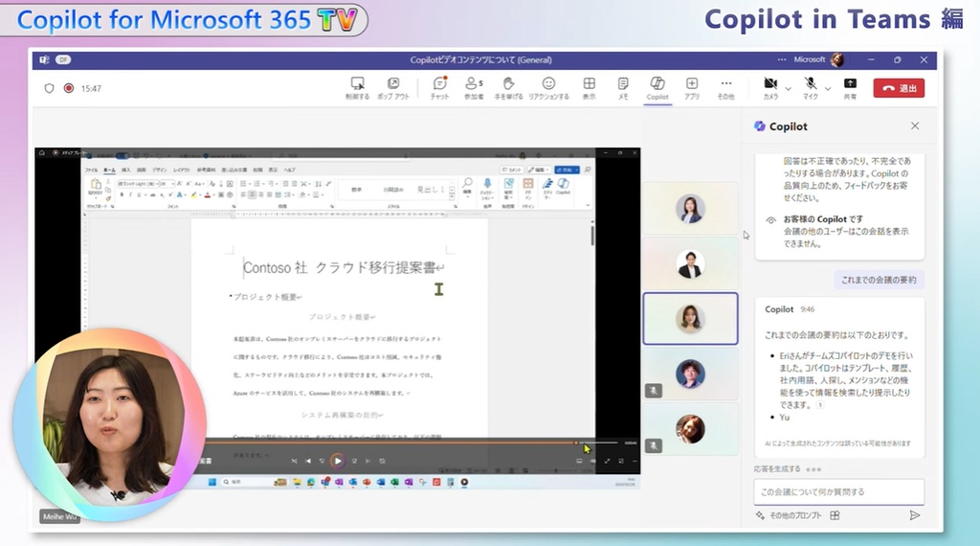Open the Word デザイン tab
Viewport: 980px width, 546px height.
(x=160, y=171)
